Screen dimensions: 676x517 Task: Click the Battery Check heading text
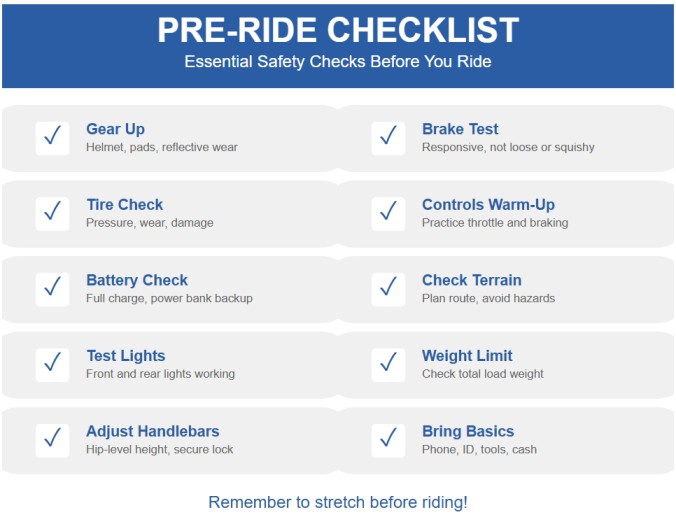click(137, 280)
